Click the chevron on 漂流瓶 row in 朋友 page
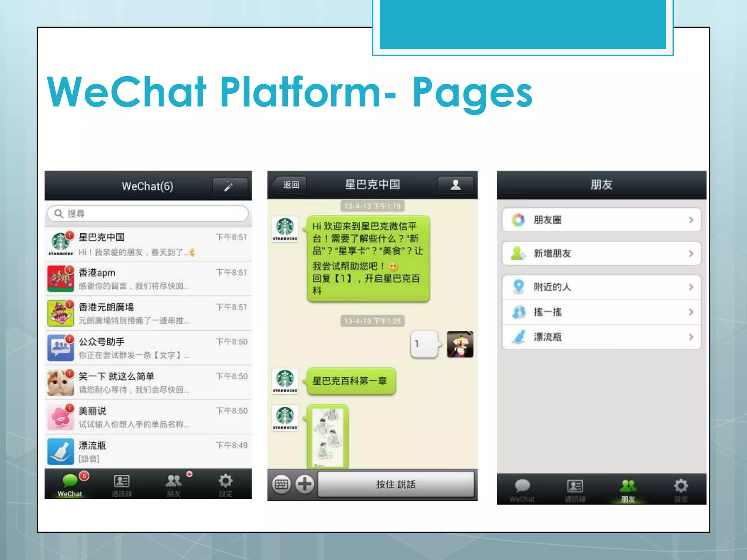Viewport: 747px width, 560px height. pyautogui.click(x=691, y=337)
